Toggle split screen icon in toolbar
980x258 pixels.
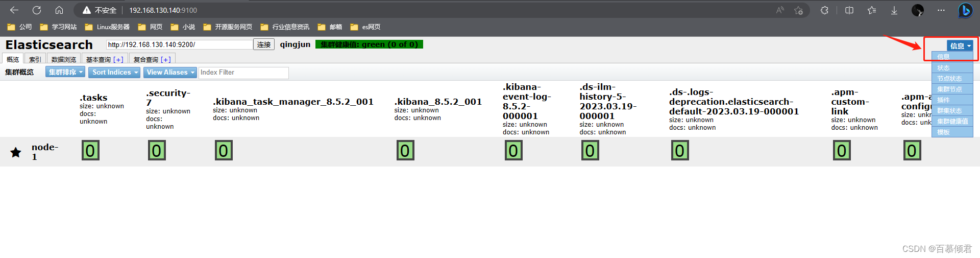pyautogui.click(x=849, y=10)
